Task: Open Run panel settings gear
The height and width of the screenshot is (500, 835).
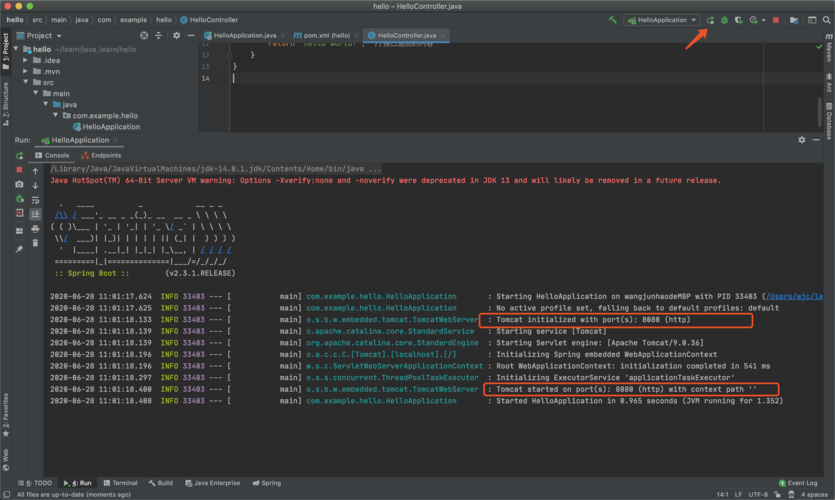Action: [801, 140]
